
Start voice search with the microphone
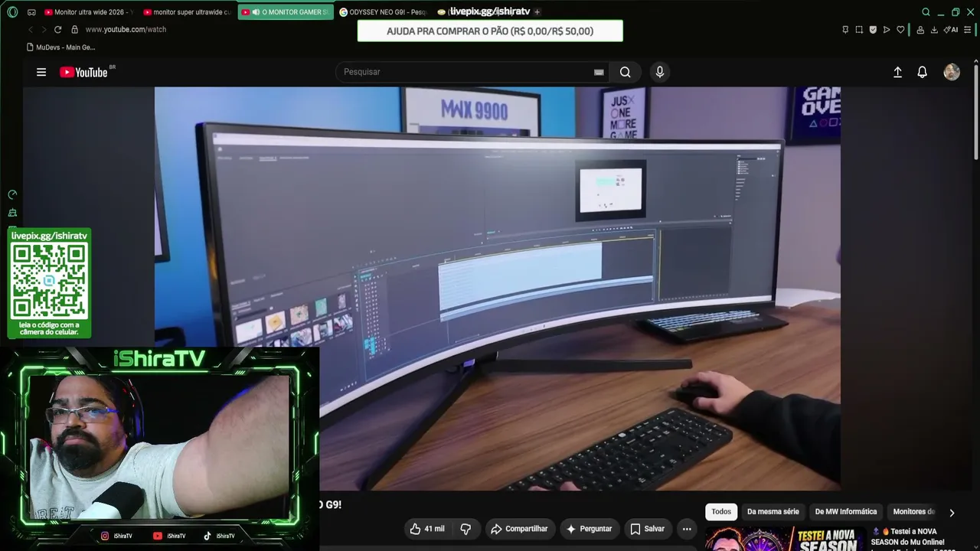point(660,72)
